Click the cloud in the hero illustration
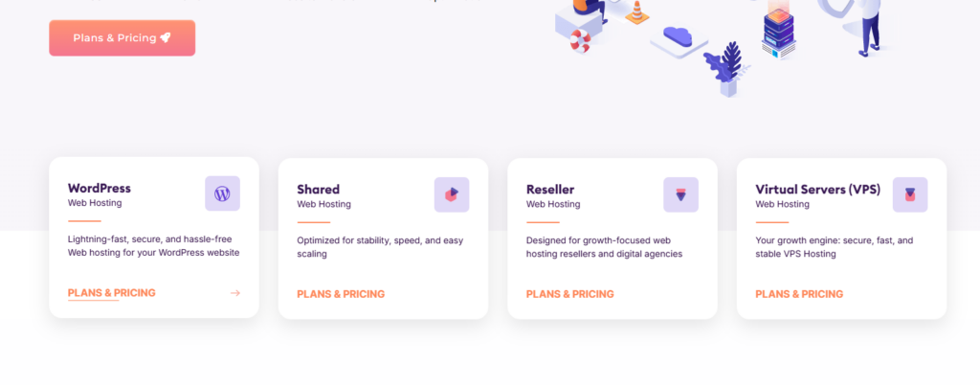Screen dimensions: 980x385 [678, 37]
